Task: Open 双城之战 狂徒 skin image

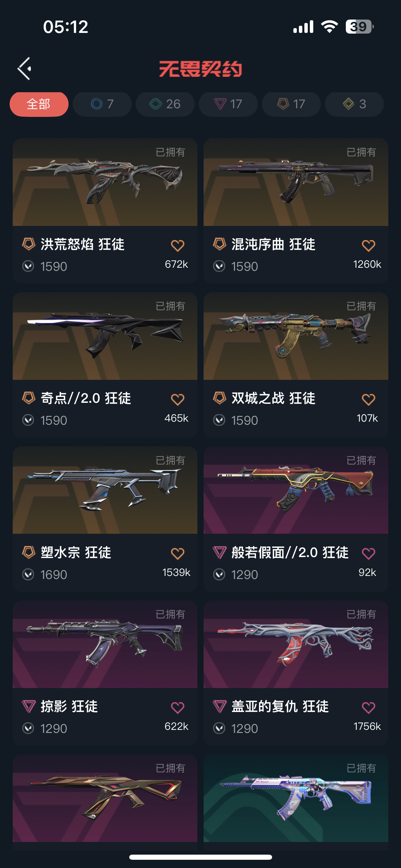Action: 296,336
